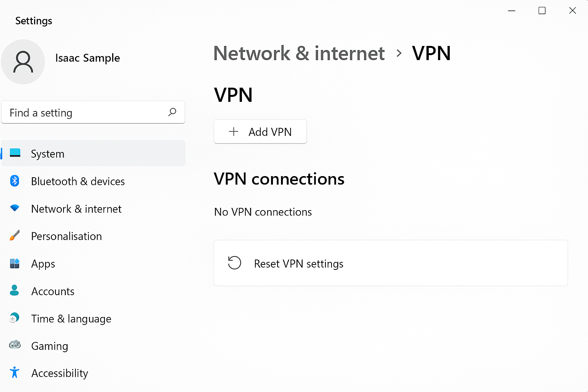Click the Network wifi diamond icon

coord(15,208)
